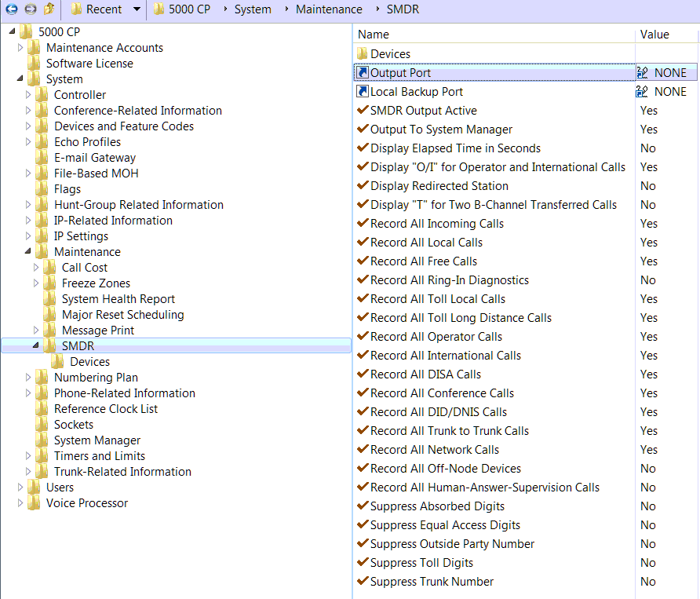Image resolution: width=700 pixels, height=599 pixels.
Task: Click the E-mail Gateway folder icon
Action: click(42, 158)
